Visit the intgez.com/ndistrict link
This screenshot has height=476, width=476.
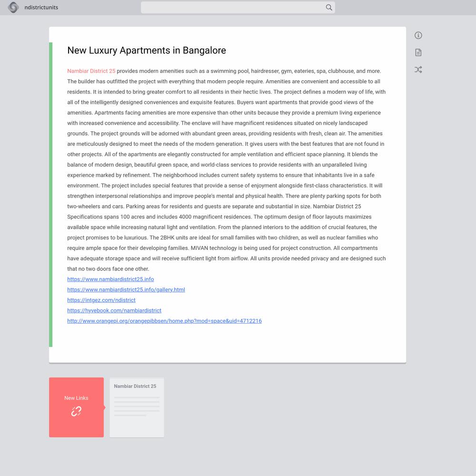pyautogui.click(x=101, y=300)
